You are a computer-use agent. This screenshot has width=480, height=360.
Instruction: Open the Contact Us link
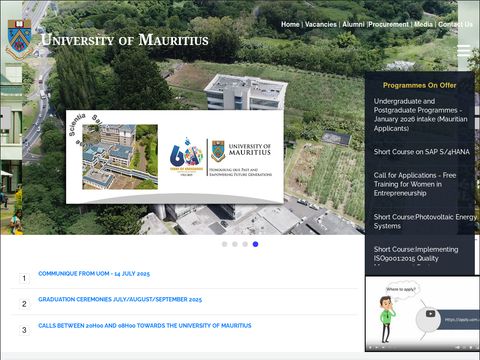point(455,24)
